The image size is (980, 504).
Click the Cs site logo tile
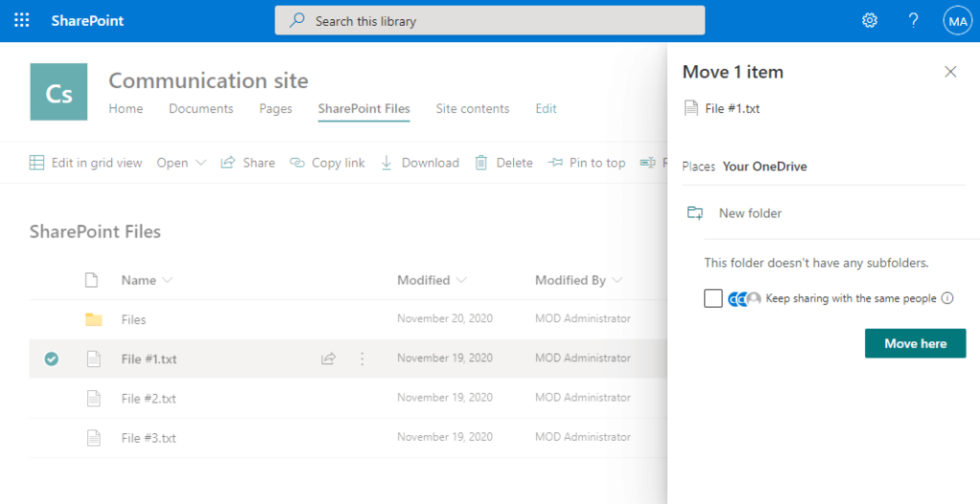(58, 92)
